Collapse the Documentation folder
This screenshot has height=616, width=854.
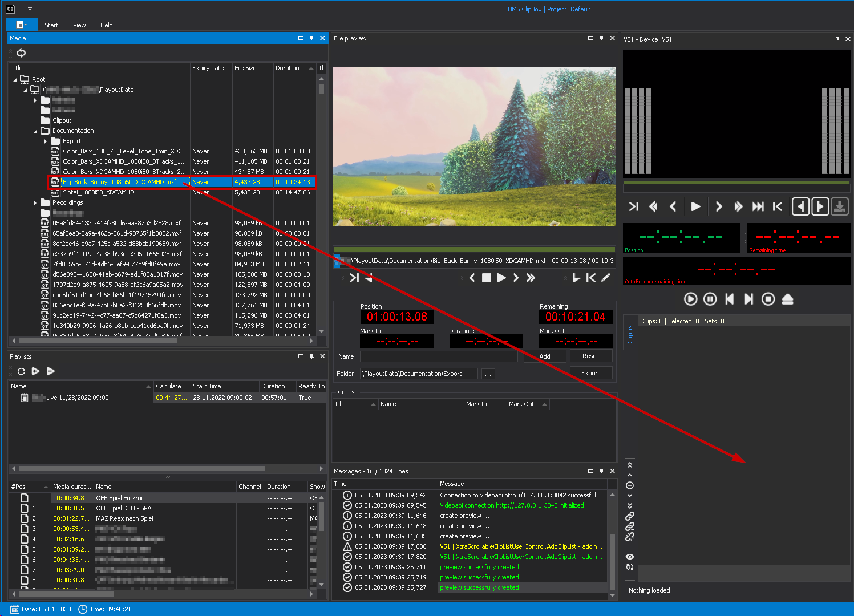point(35,131)
